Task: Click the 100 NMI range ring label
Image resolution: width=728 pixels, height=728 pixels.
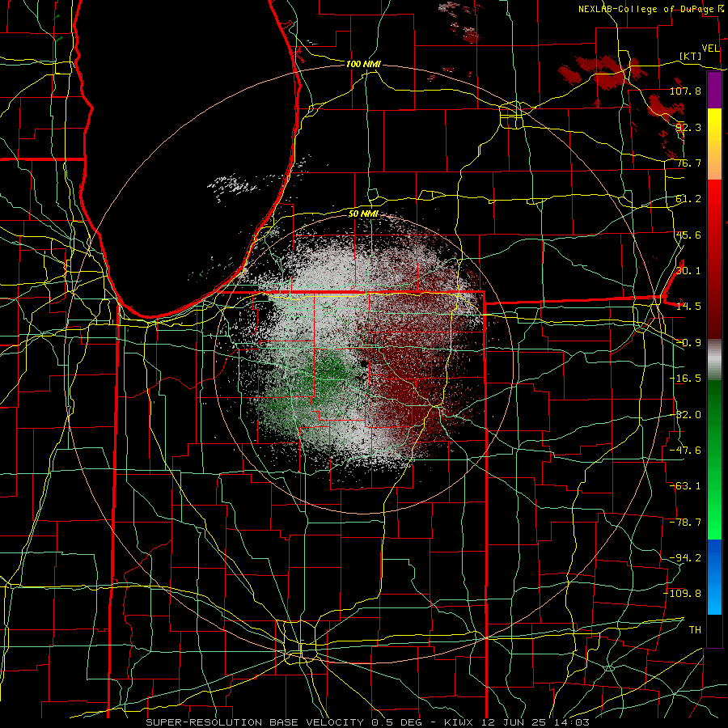Action: [363, 64]
